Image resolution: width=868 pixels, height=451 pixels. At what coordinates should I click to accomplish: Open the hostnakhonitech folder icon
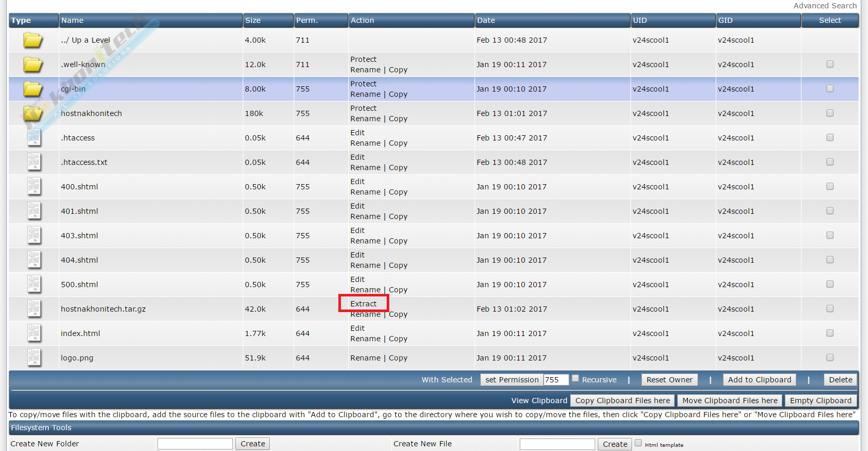click(x=33, y=113)
